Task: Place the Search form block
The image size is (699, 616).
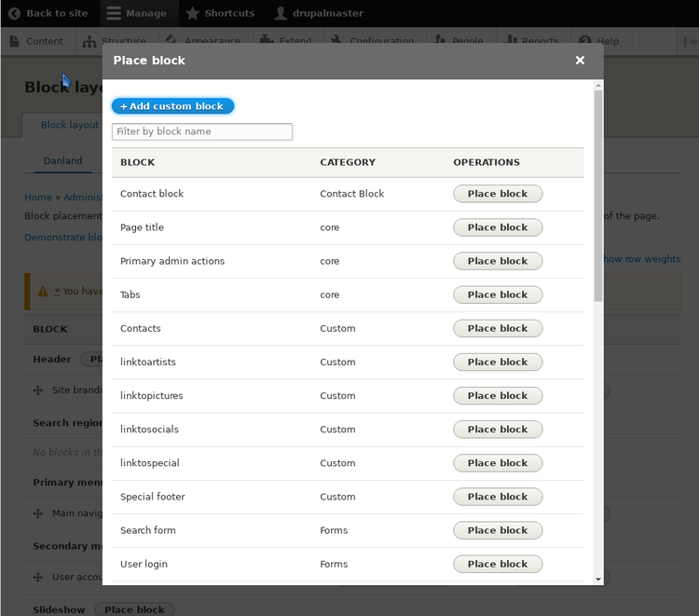Action: 498,530
